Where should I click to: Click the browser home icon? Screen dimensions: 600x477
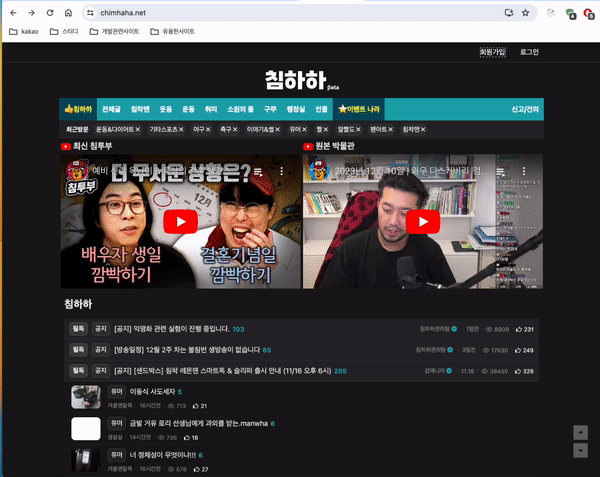pyautogui.click(x=67, y=13)
